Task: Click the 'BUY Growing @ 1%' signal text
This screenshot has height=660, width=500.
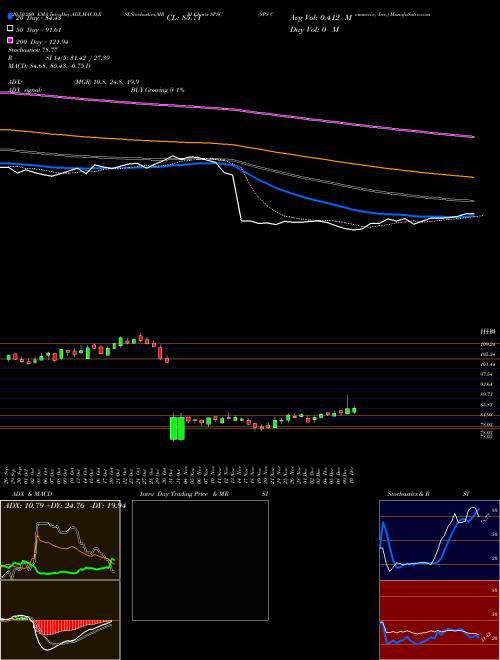Action: pyautogui.click(x=157, y=90)
